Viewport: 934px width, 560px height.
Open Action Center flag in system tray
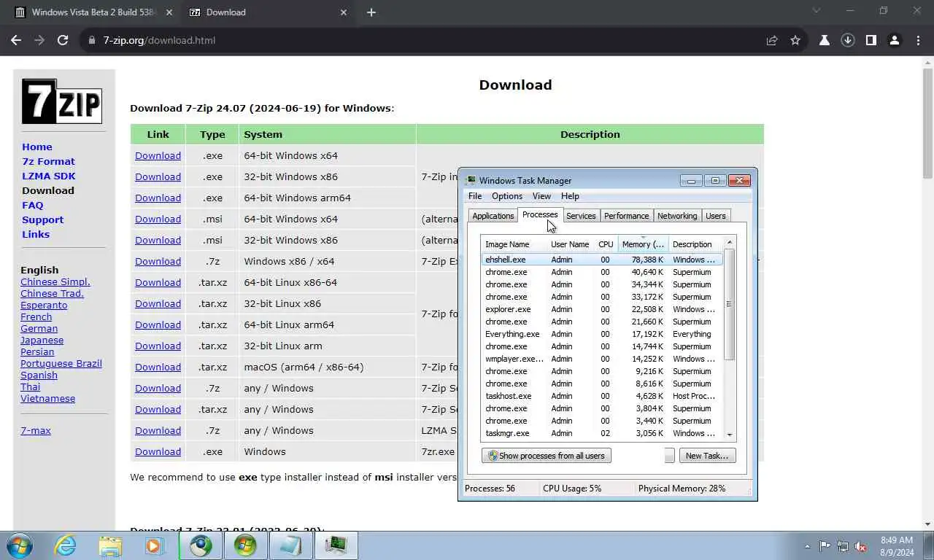(825, 545)
